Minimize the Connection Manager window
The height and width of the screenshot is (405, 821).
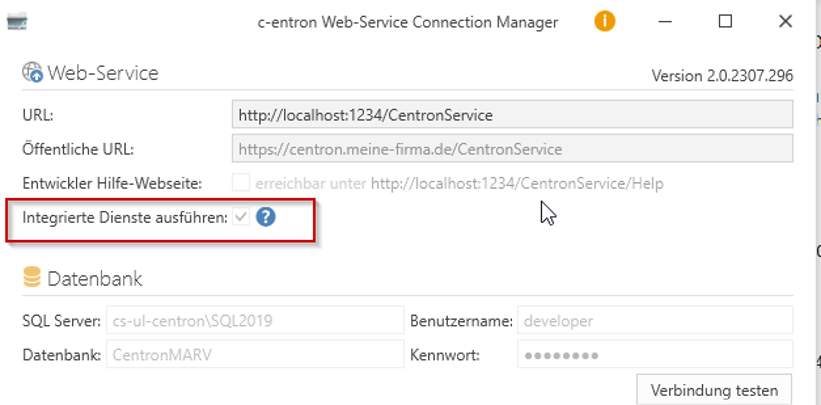[x=669, y=21]
